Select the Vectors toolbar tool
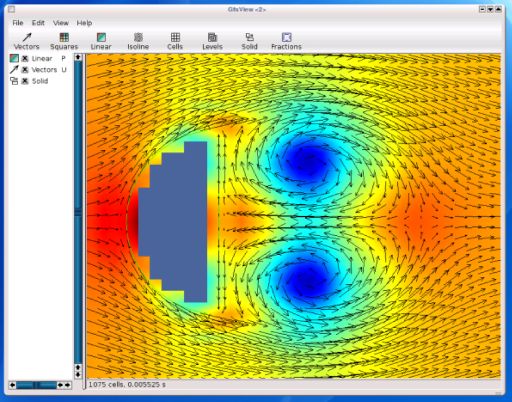This screenshot has width=512, height=402. tap(27, 41)
